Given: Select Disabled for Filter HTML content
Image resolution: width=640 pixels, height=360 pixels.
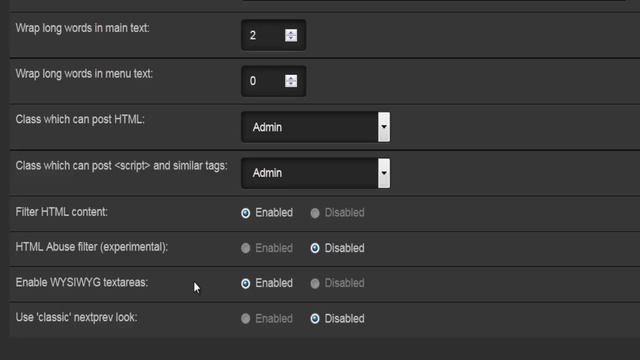Looking at the screenshot, I should coord(315,213).
